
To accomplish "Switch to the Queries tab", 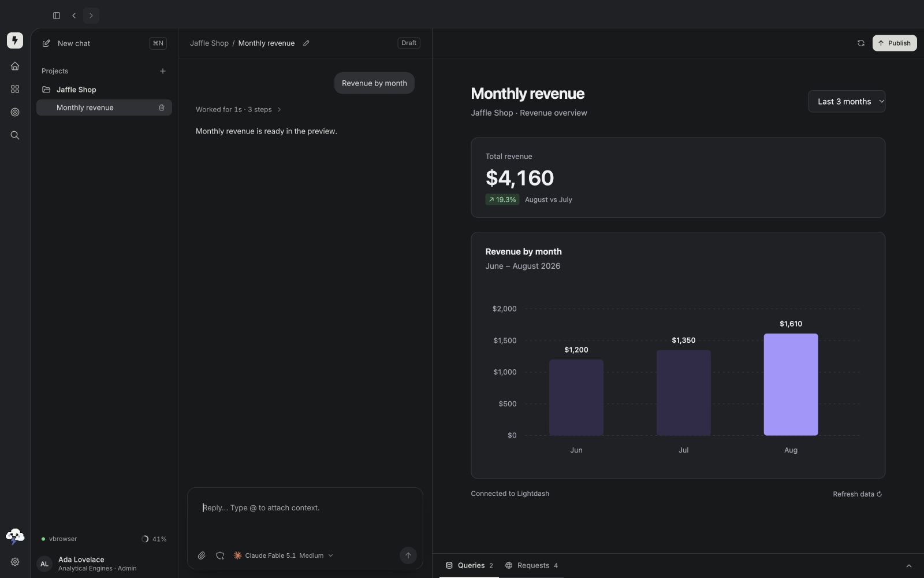I will pos(470,566).
